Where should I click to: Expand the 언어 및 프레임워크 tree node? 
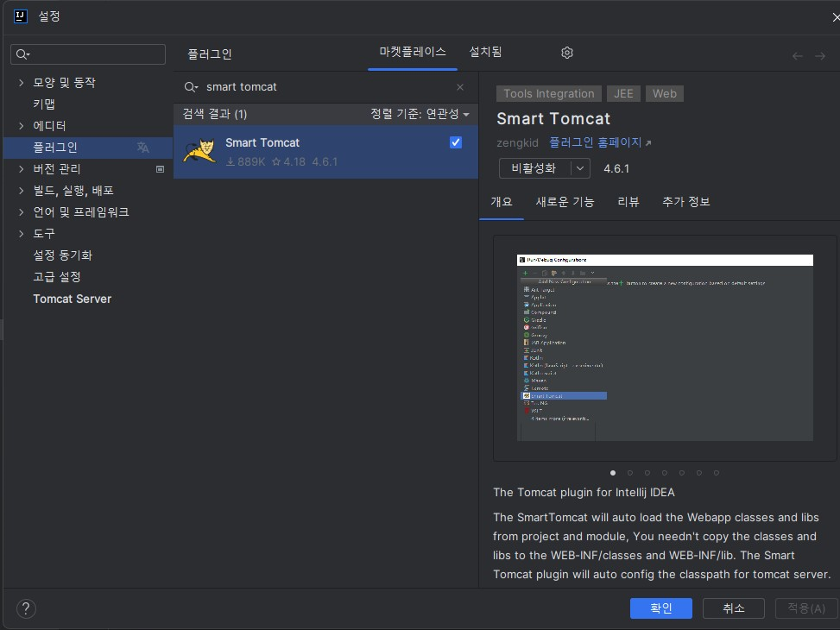click(21, 212)
